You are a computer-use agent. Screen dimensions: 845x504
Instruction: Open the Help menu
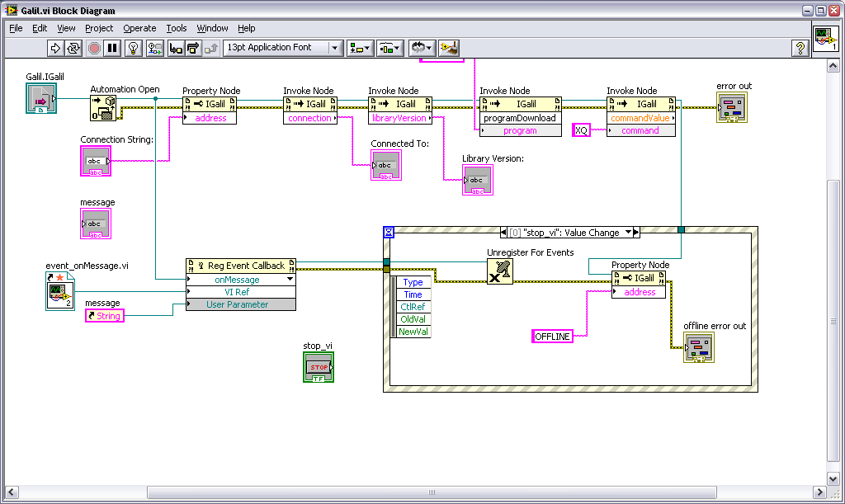(x=246, y=28)
